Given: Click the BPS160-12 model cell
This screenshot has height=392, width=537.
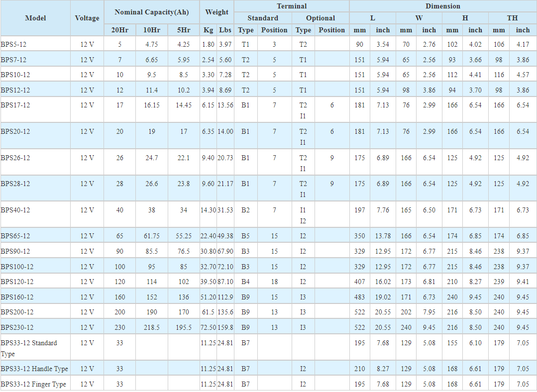Looking at the screenshot, I should coord(17,297).
